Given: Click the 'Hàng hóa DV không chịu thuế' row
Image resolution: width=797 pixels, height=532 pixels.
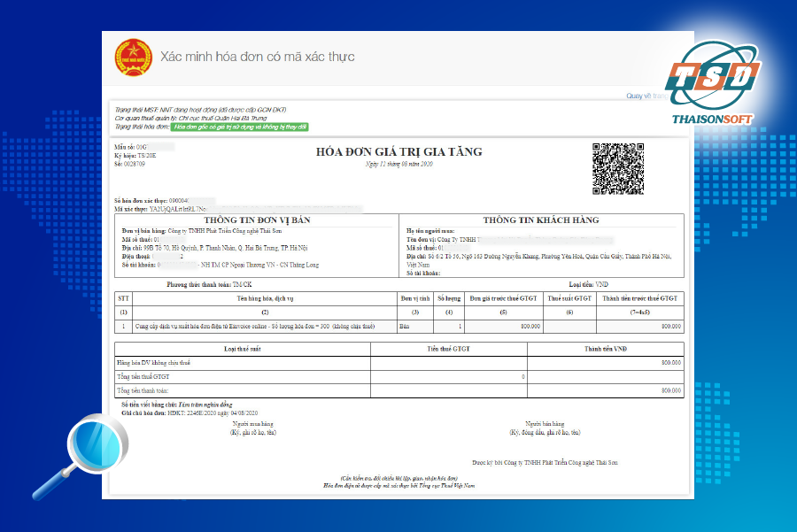Looking at the screenshot, I should [399, 363].
